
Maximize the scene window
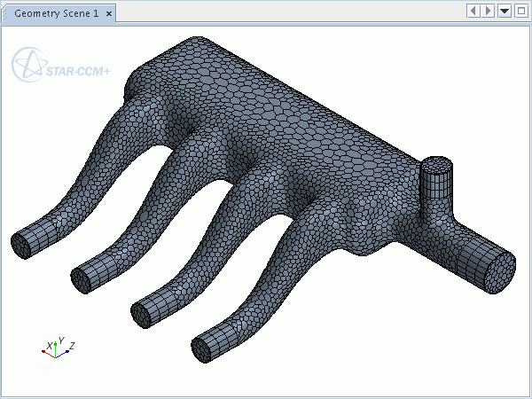point(520,11)
